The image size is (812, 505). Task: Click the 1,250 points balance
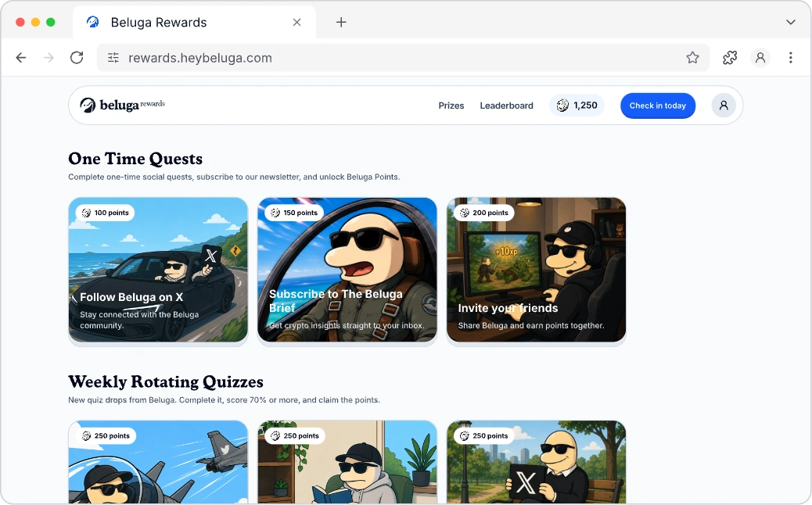[577, 106]
